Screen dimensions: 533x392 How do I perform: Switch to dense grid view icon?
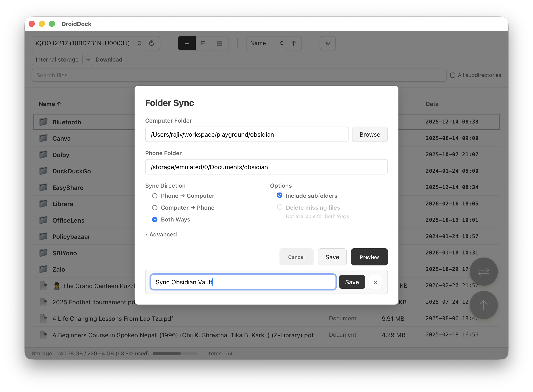(x=220, y=43)
